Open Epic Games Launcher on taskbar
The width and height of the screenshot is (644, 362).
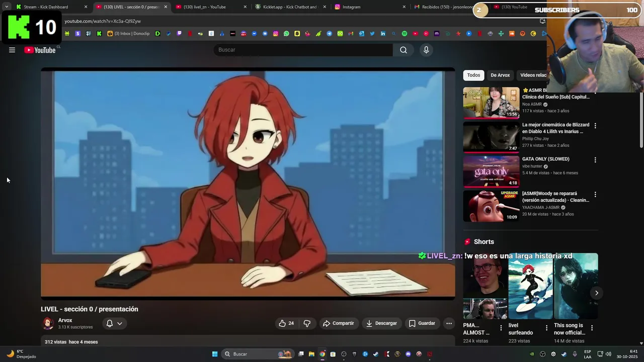point(355,354)
